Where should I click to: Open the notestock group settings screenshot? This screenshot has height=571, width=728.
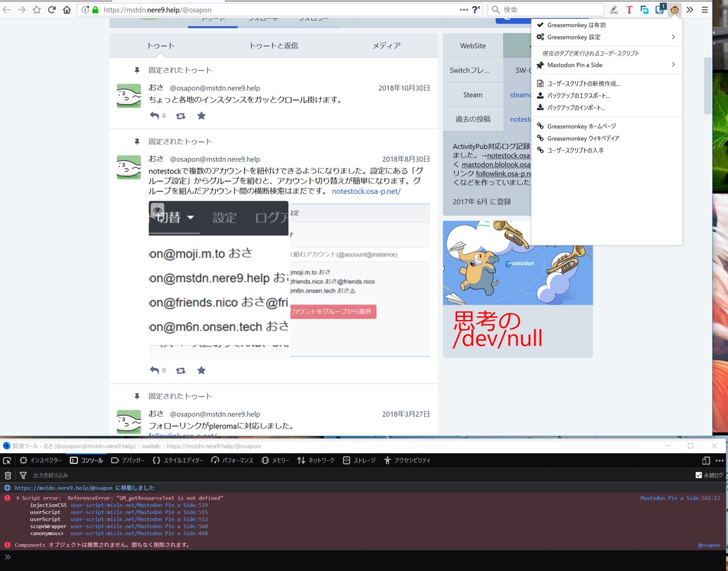[360, 280]
